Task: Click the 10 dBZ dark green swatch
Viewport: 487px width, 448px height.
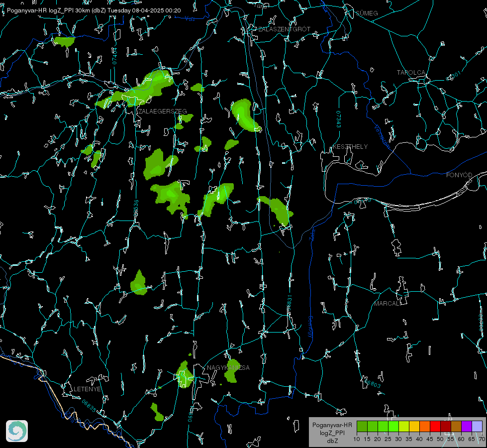Action: 362,426
